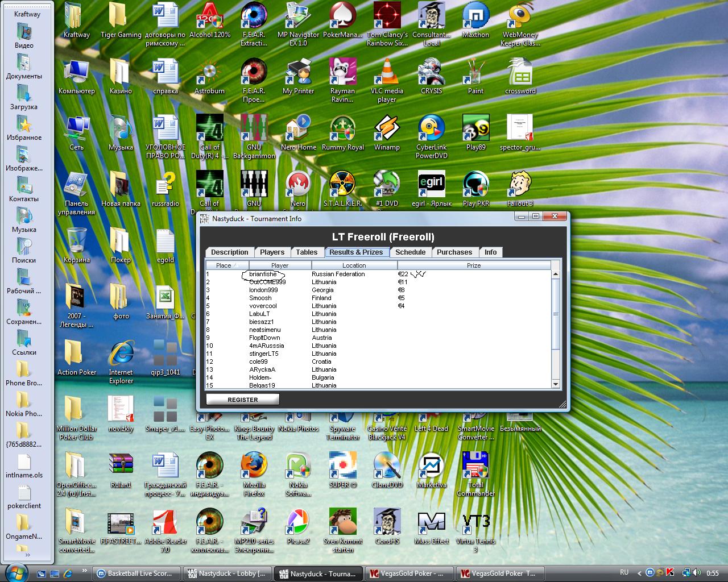Screen dimensions: 728x582
Task: Select the CyberLink PowerDVD desktop icon
Action: point(431,130)
